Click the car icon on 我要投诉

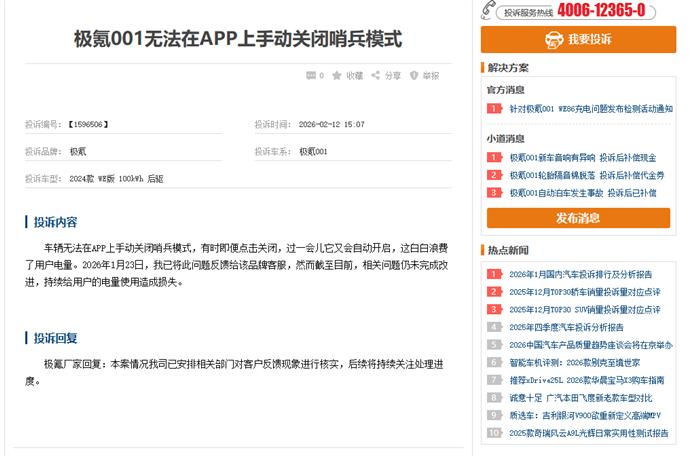click(549, 40)
